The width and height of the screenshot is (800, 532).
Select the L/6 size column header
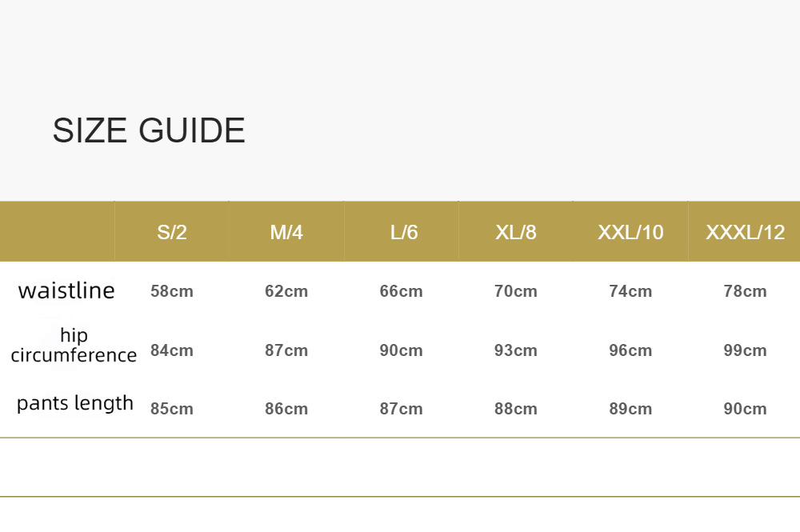coord(403,233)
